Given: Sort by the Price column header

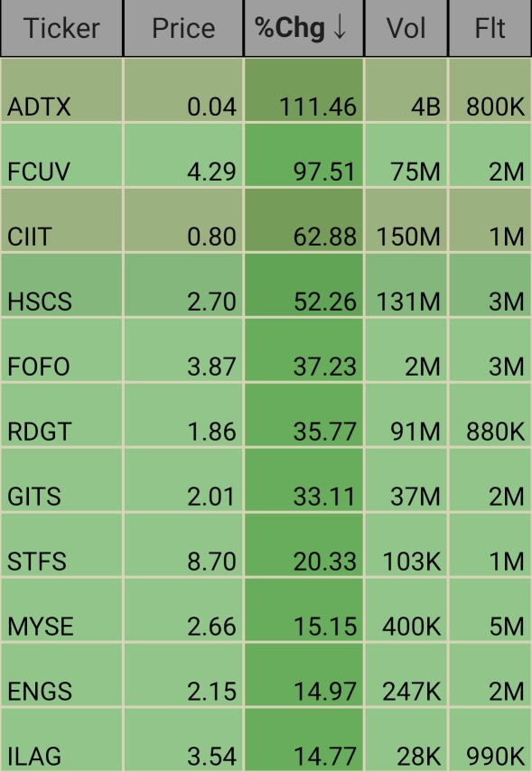Looking at the screenshot, I should pos(183,28).
